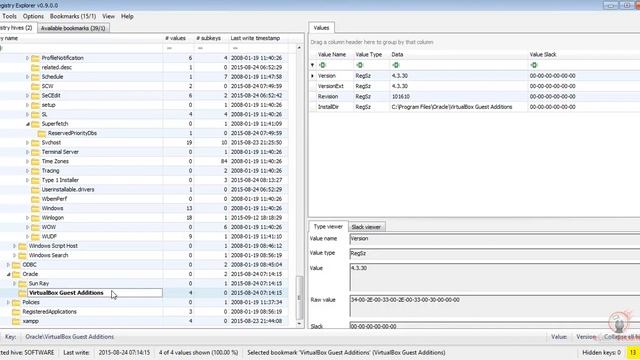640x360 pixels.
Task: Click the related.desc folder icon
Action: pyautogui.click(x=36, y=67)
